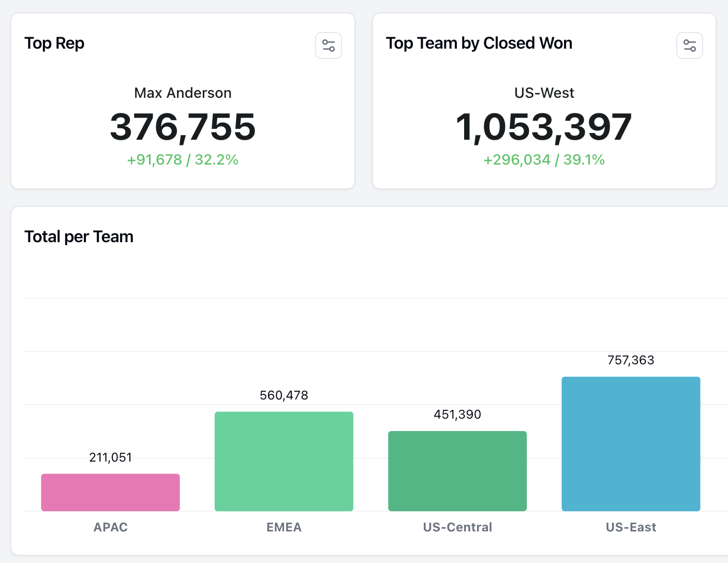Viewport: 728px width, 563px height.
Task: Select the US-Central bar
Action: tap(457, 471)
